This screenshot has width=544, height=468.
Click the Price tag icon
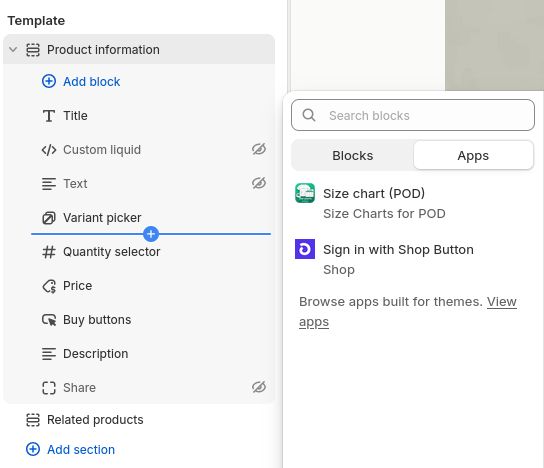(x=49, y=286)
